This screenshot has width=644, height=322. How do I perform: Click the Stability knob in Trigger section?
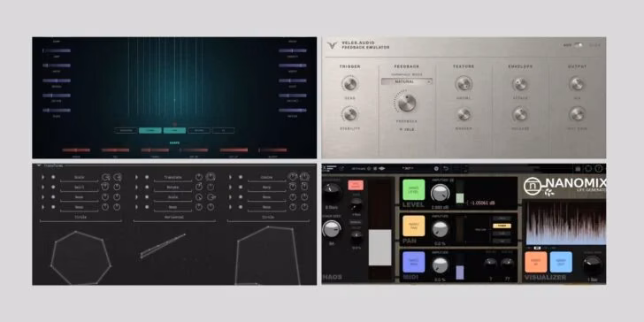pyautogui.click(x=350, y=114)
